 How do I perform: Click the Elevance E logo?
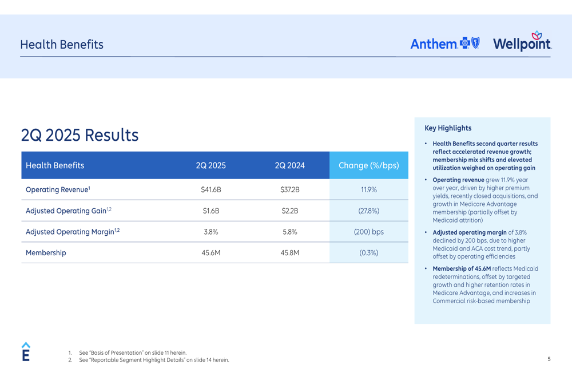(26, 351)
